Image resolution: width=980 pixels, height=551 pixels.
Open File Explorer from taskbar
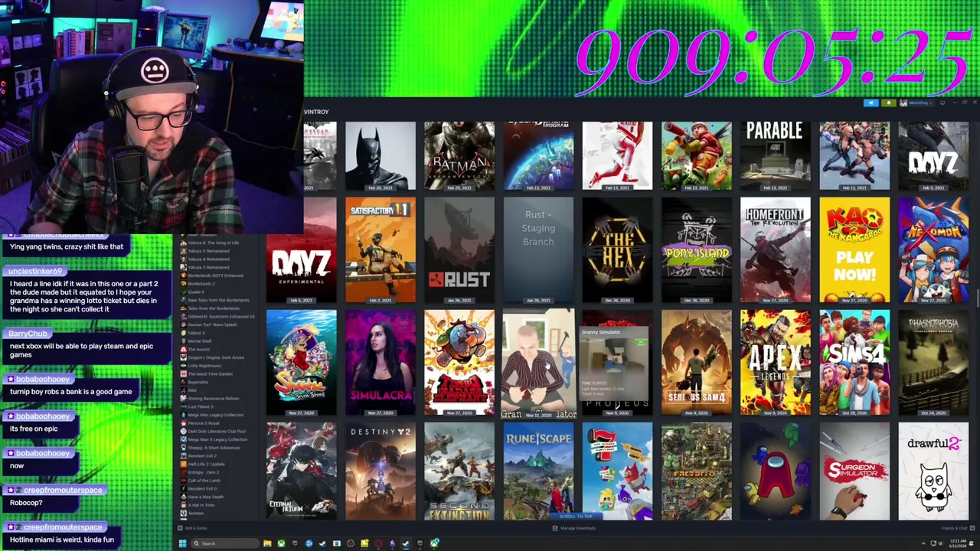point(267,543)
